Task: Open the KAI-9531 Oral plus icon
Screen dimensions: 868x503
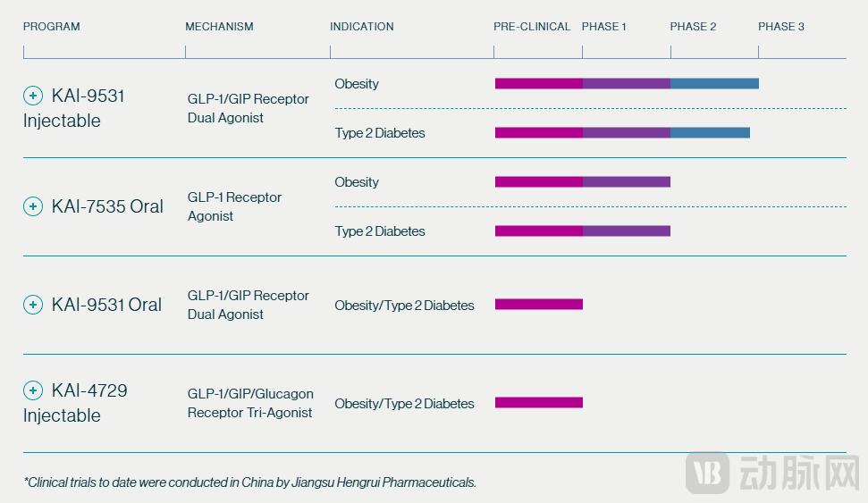Action: [33, 305]
